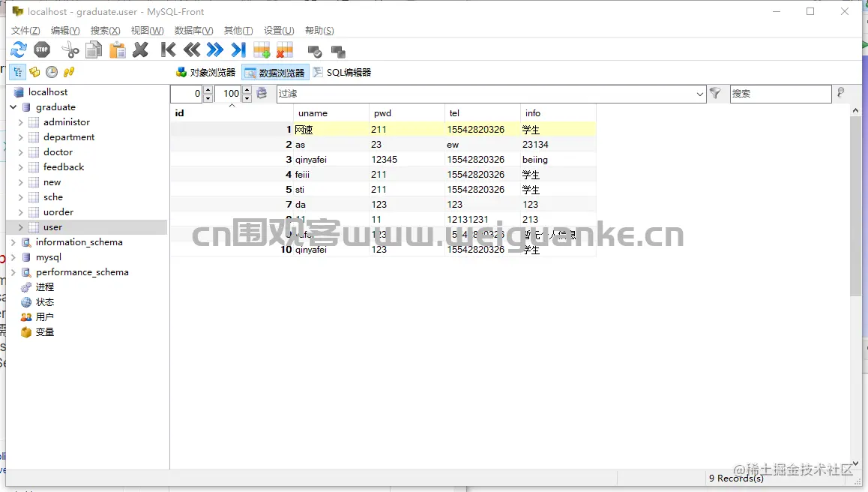Click the Insert record icon

pos(262,50)
